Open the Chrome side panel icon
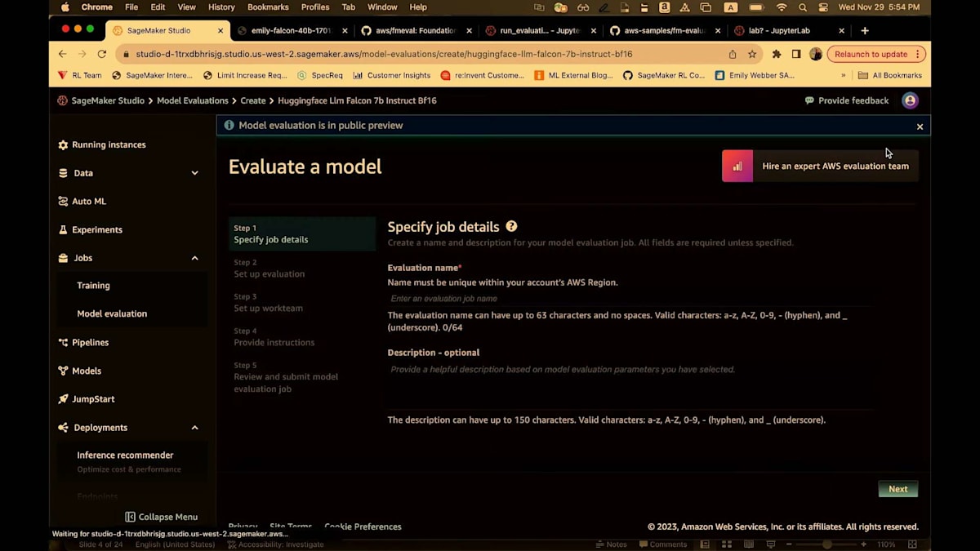The width and height of the screenshot is (980, 551). click(x=796, y=54)
